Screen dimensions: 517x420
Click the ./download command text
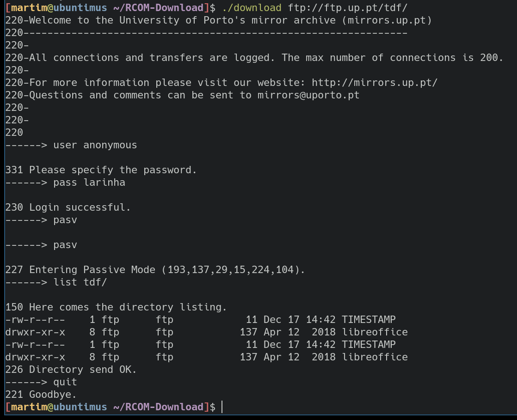[252, 7]
